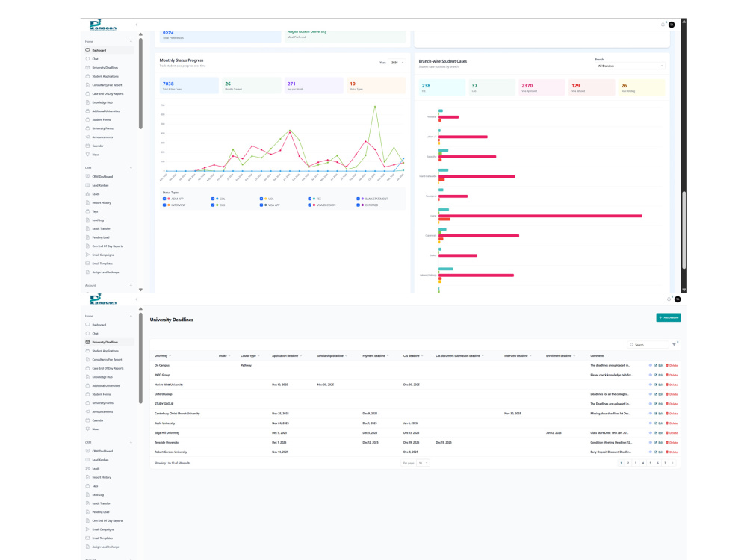
Task: Go to page 7 of results
Action: 665,463
